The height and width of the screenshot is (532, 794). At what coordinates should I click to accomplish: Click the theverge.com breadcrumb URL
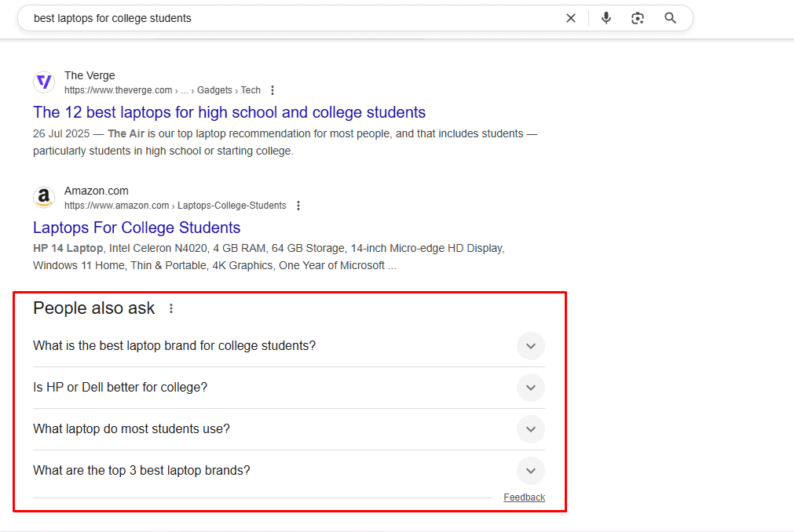118,90
